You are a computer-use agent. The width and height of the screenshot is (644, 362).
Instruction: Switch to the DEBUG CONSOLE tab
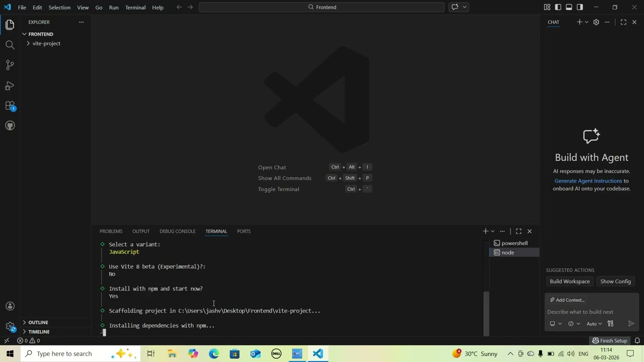pyautogui.click(x=178, y=231)
